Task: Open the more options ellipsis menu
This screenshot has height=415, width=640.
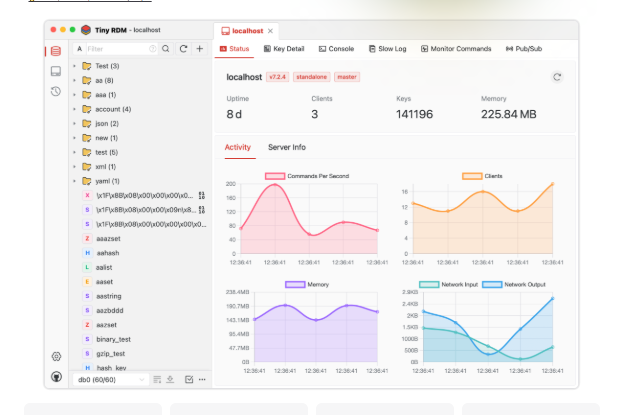Action: click(x=202, y=379)
